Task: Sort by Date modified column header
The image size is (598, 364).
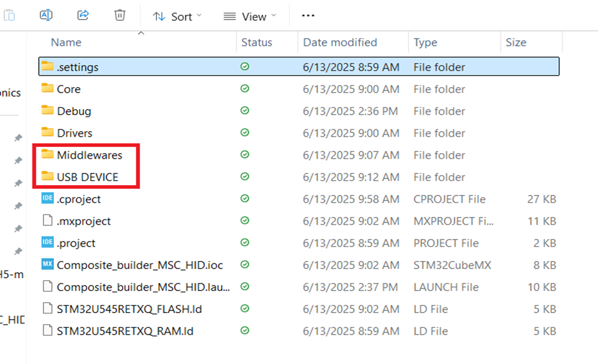Action: coord(340,42)
